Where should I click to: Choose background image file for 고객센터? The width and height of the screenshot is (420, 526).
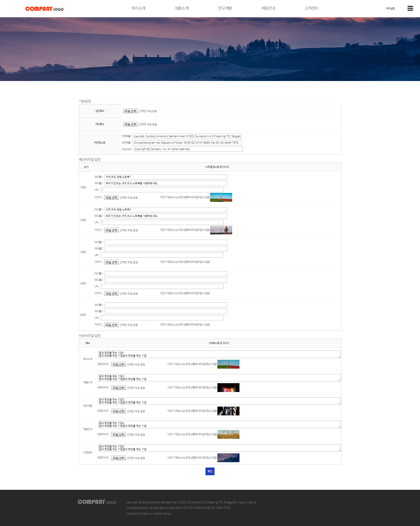click(x=119, y=458)
